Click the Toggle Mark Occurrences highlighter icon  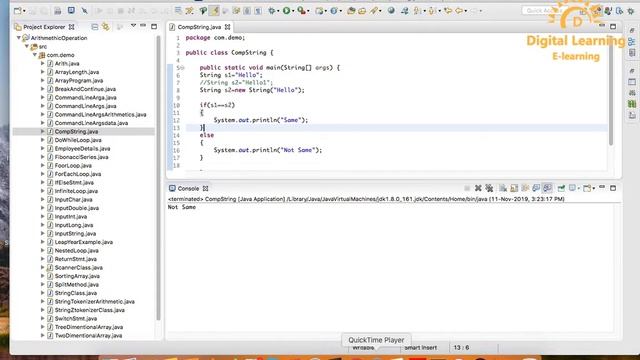214,11
